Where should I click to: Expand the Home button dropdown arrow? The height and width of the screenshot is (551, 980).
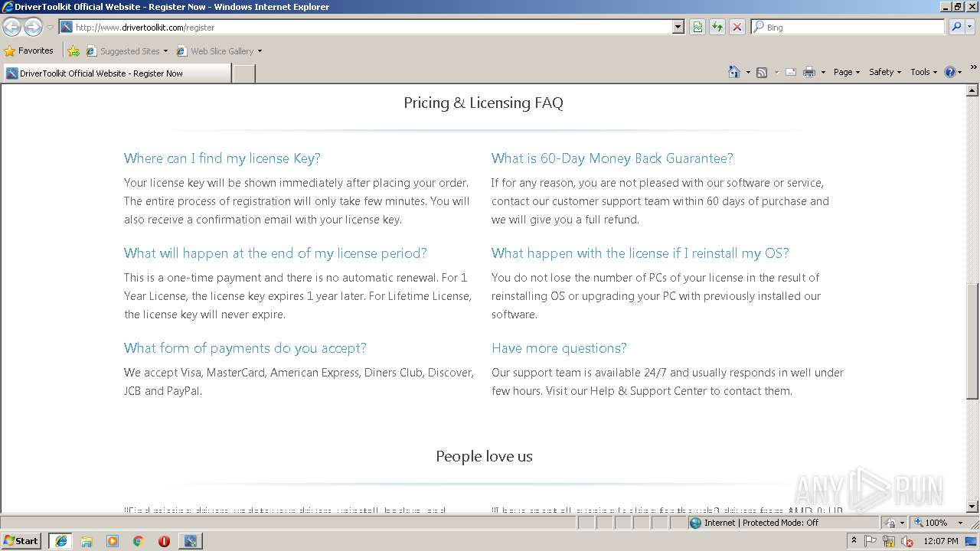(x=748, y=73)
